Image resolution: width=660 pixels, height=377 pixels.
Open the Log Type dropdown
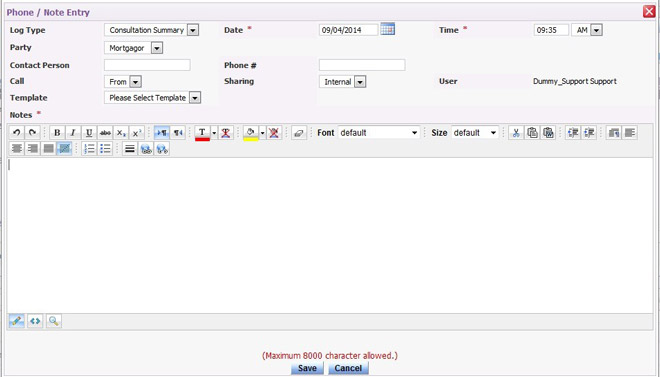pyautogui.click(x=152, y=30)
